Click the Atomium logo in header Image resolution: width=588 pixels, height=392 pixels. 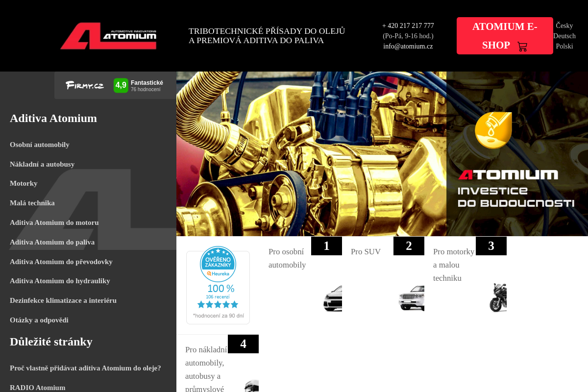108,36
